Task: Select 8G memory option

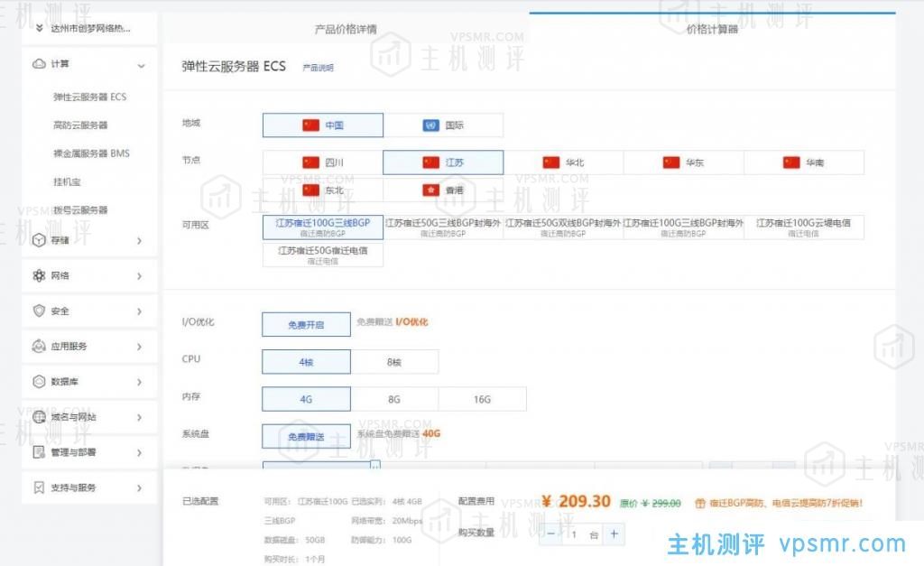Action: pyautogui.click(x=394, y=399)
